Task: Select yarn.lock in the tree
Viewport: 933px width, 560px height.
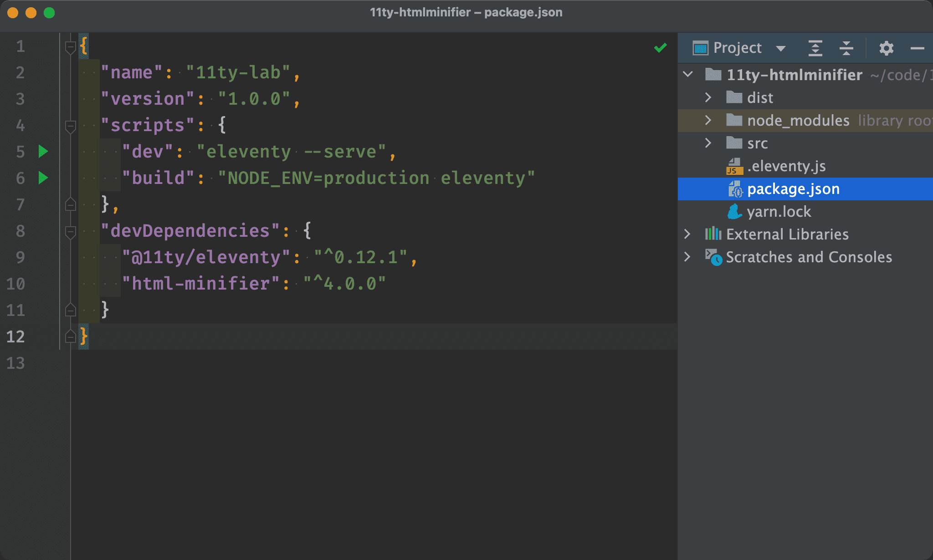Action: point(779,212)
